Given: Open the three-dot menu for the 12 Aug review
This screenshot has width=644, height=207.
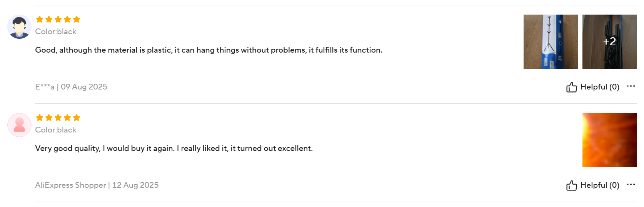Looking at the screenshot, I should (x=631, y=184).
